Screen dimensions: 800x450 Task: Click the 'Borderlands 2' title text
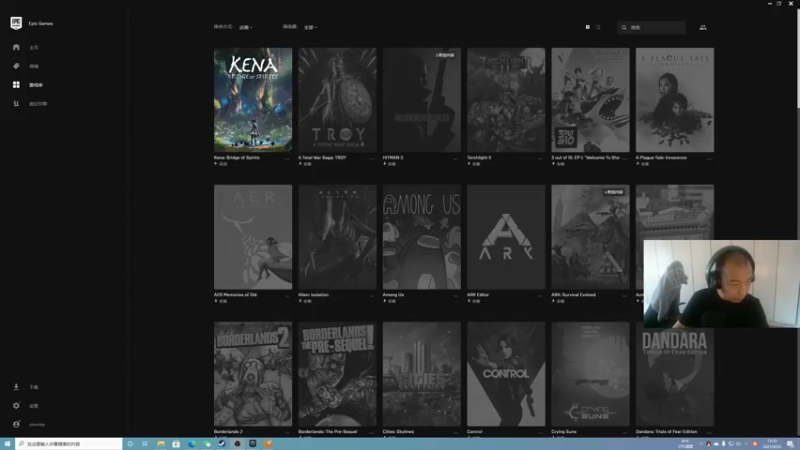pos(228,432)
